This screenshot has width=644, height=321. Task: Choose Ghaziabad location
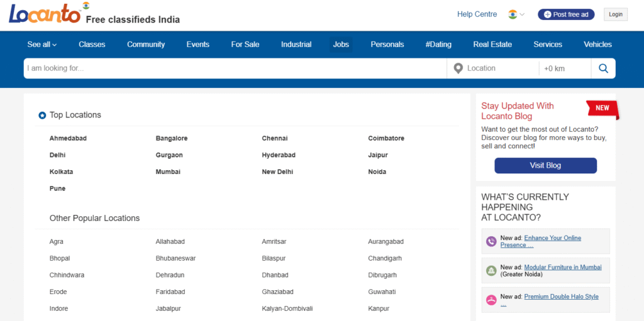tap(277, 292)
